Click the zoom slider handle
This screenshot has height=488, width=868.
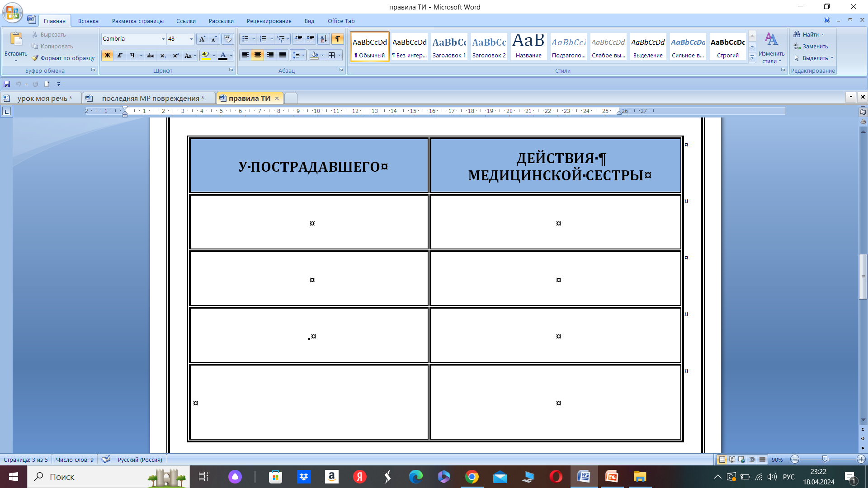825,459
